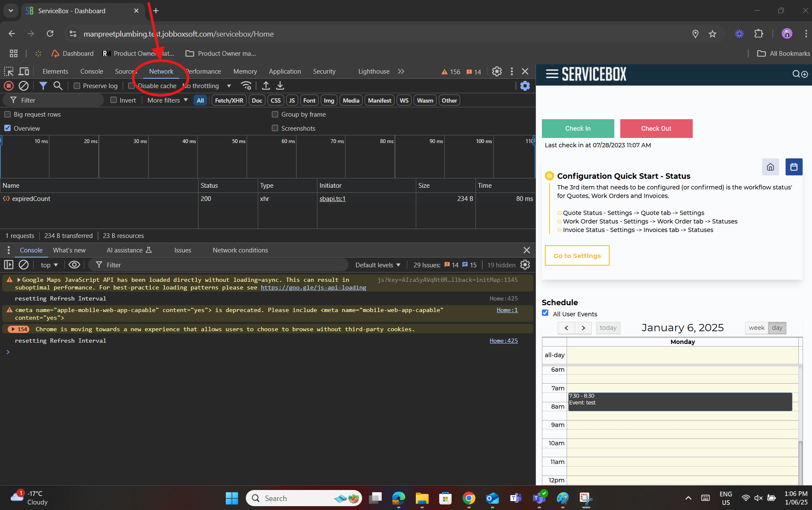Go to next day in schedule
Image resolution: width=812 pixels, height=510 pixels.
click(x=583, y=328)
